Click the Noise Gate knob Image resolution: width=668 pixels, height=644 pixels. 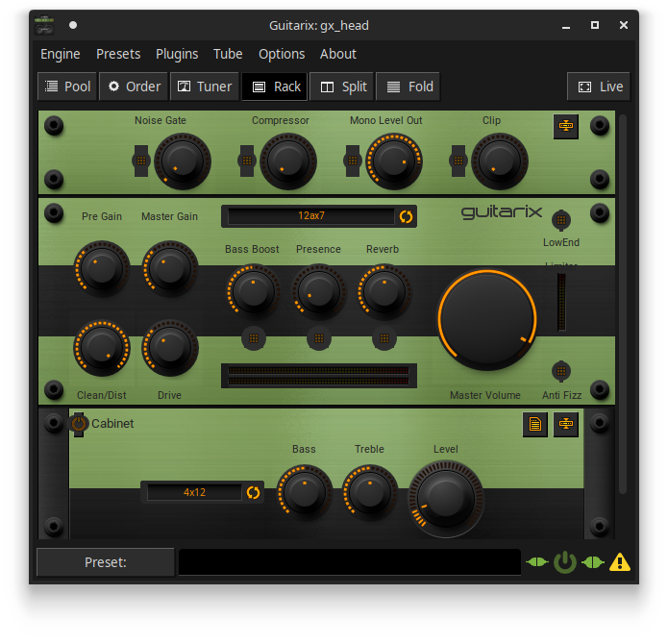(183, 161)
